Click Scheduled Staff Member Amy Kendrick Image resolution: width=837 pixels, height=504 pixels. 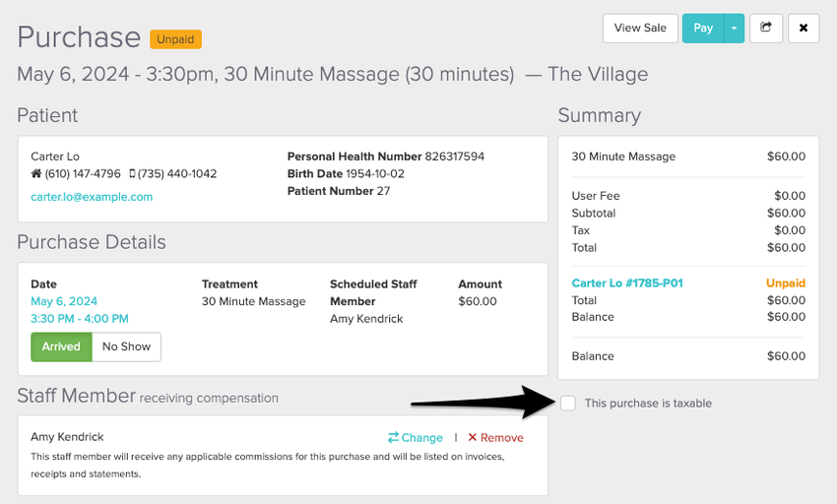[x=366, y=319]
